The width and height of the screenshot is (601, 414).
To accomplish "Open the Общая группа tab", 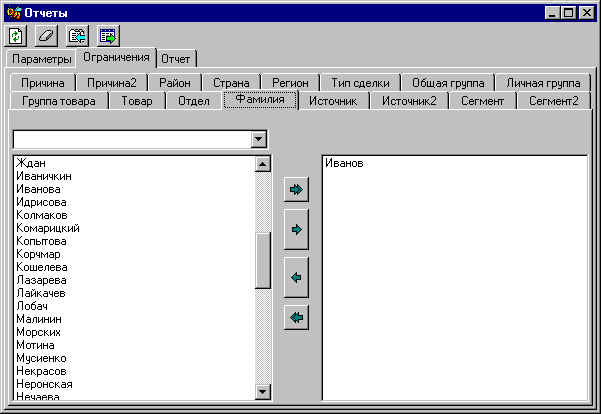I will coord(448,83).
